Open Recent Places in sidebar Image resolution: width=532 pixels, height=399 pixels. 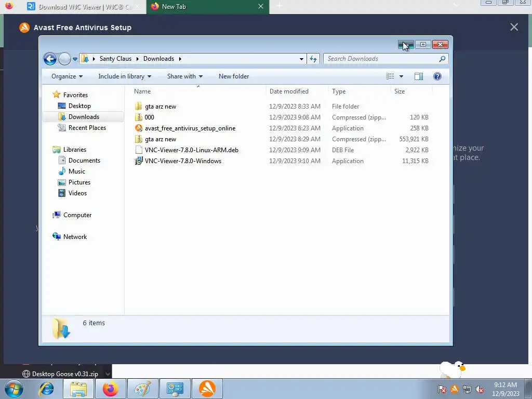(87, 128)
